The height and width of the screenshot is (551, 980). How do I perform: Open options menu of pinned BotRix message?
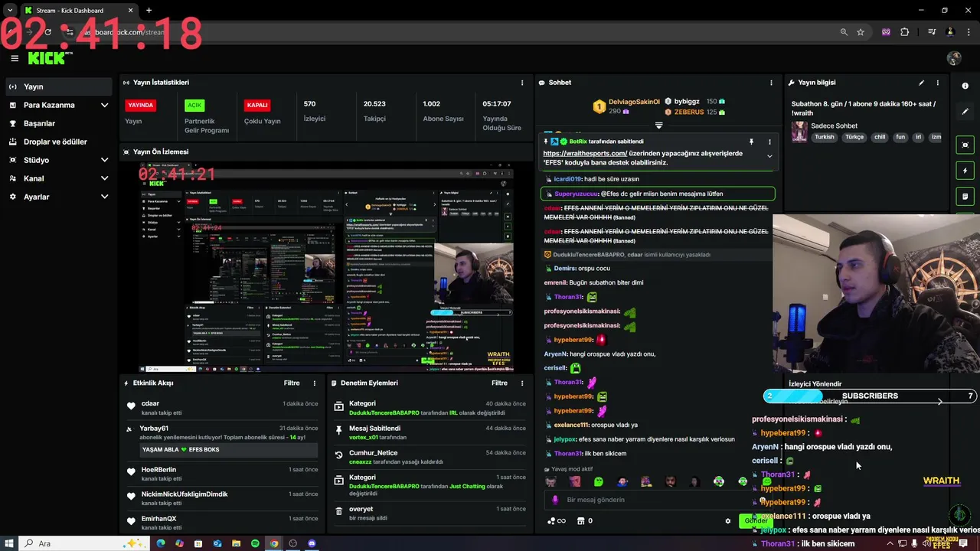[x=769, y=142]
